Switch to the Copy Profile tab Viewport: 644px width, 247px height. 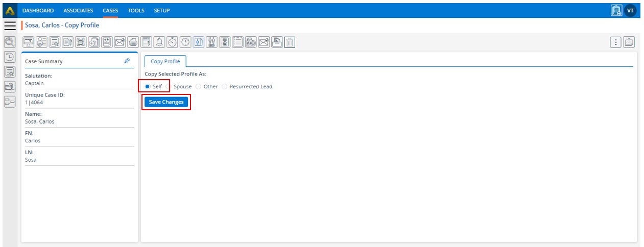point(165,61)
